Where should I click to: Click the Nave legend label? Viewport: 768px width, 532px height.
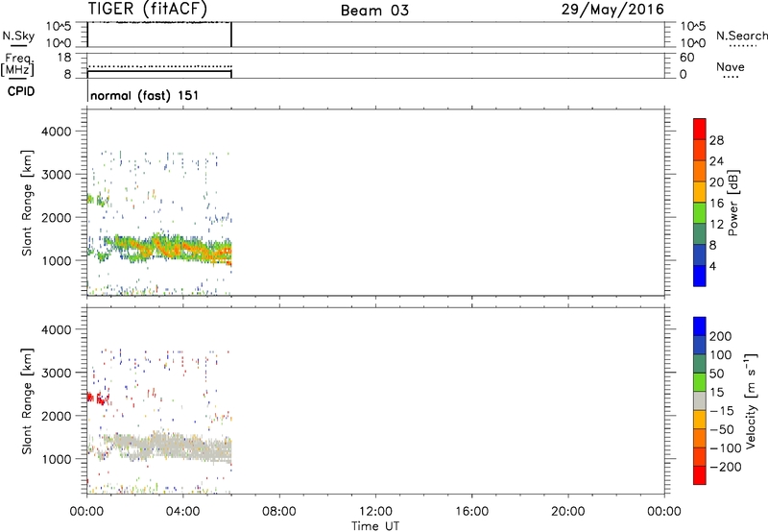pyautogui.click(x=731, y=66)
